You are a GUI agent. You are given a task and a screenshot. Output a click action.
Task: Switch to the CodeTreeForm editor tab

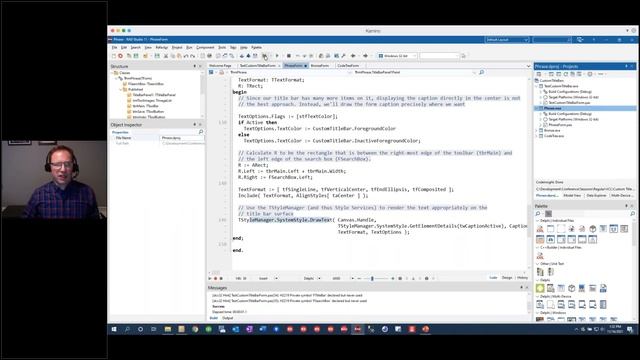pos(348,66)
